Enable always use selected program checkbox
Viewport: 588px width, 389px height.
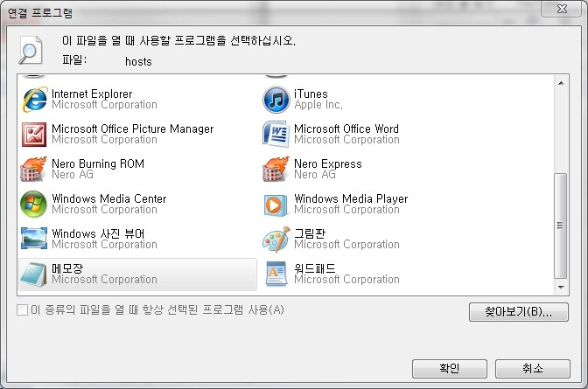(22, 310)
